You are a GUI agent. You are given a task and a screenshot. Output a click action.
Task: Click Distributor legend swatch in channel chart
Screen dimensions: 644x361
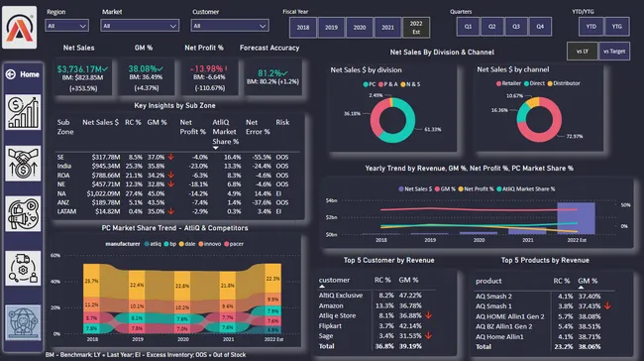pos(550,83)
